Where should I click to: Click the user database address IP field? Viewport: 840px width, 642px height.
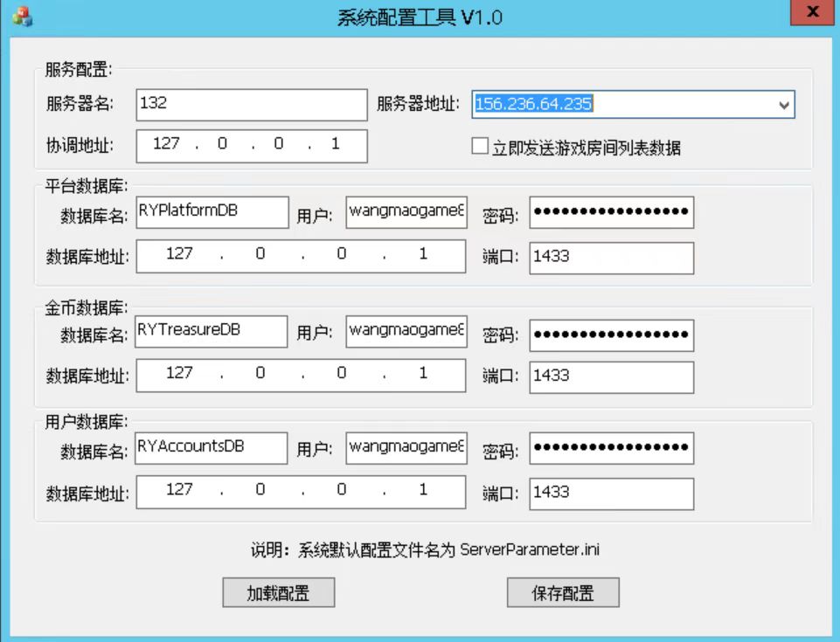tap(301, 492)
